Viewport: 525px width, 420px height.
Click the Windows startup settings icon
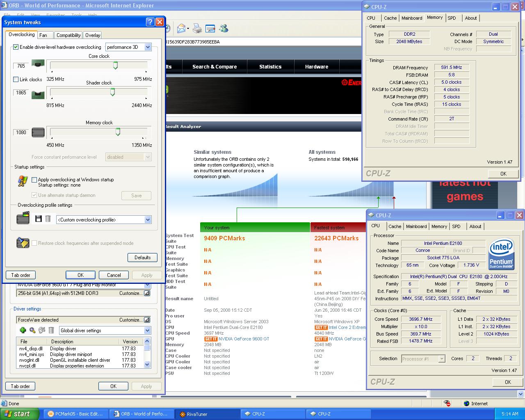(23, 181)
